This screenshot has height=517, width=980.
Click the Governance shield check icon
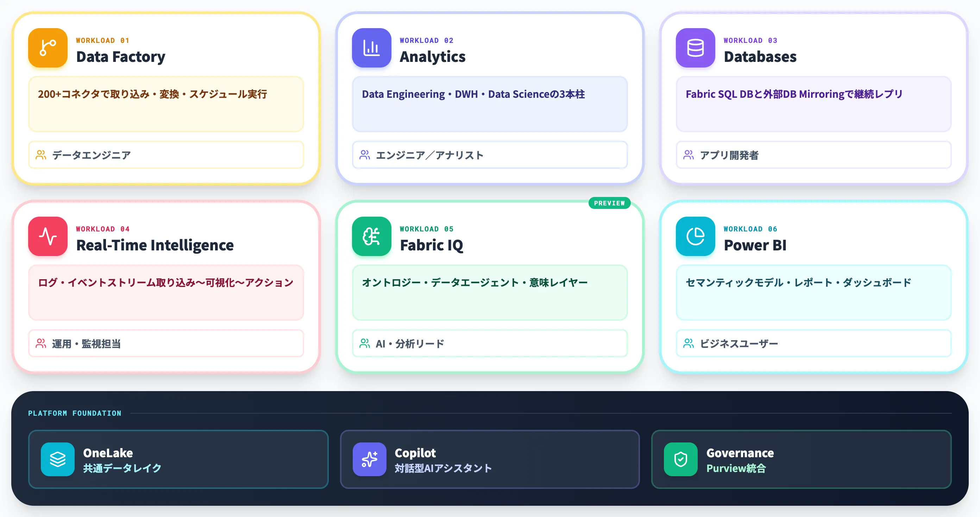coord(680,459)
